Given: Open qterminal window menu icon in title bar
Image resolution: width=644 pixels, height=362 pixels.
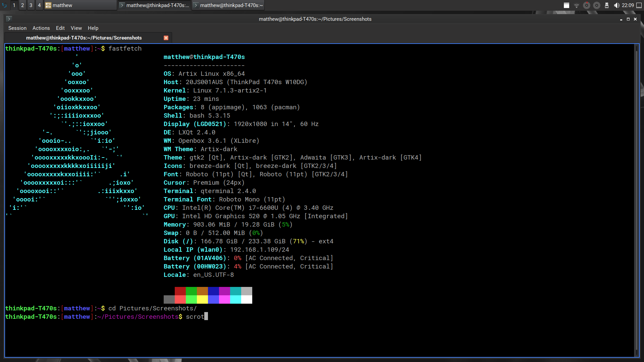Looking at the screenshot, I should point(9,19).
